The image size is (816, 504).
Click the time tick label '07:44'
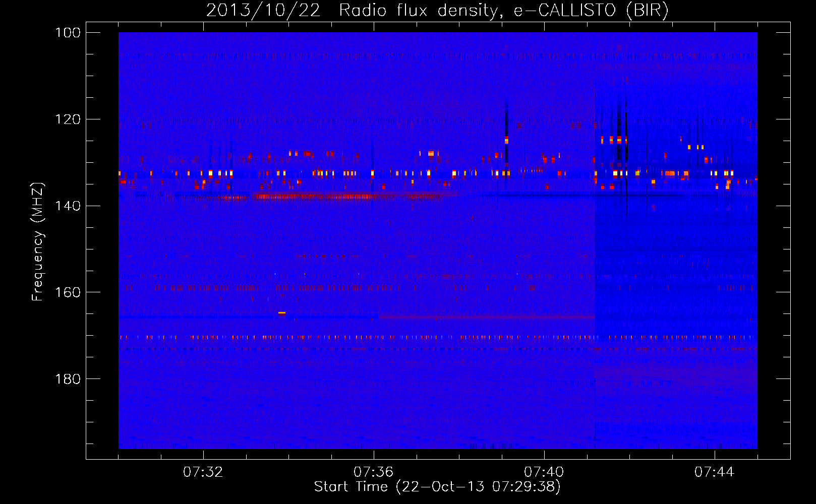click(x=714, y=472)
